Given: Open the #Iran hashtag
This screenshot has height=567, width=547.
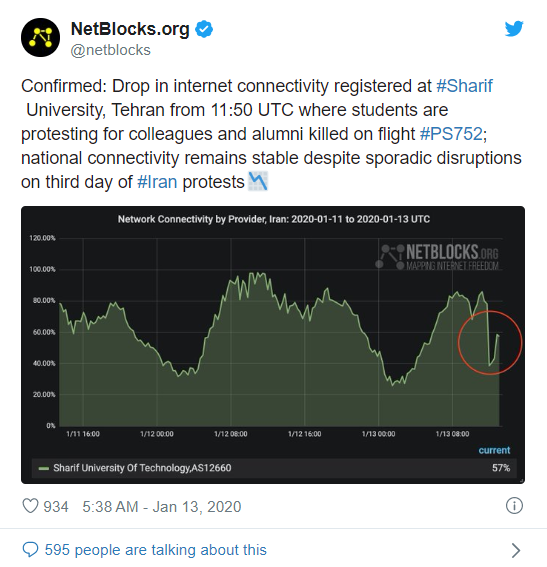Looking at the screenshot, I should tap(157, 182).
